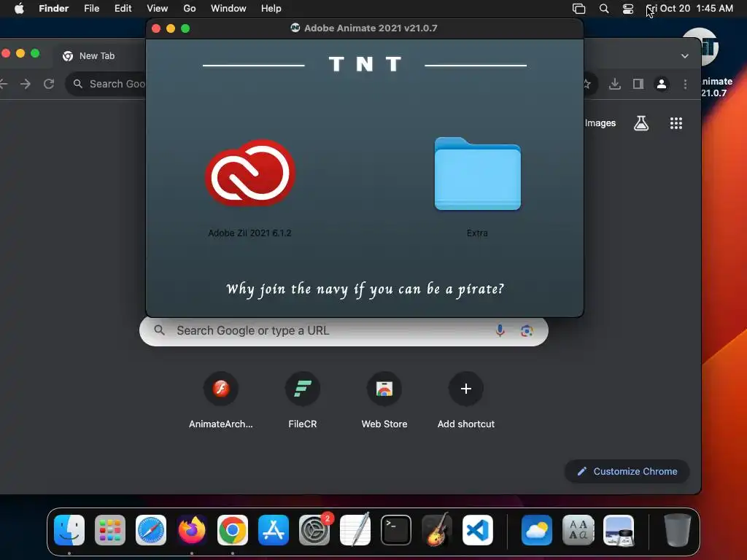
Task: Open the Edit menu
Action: click(x=123, y=9)
